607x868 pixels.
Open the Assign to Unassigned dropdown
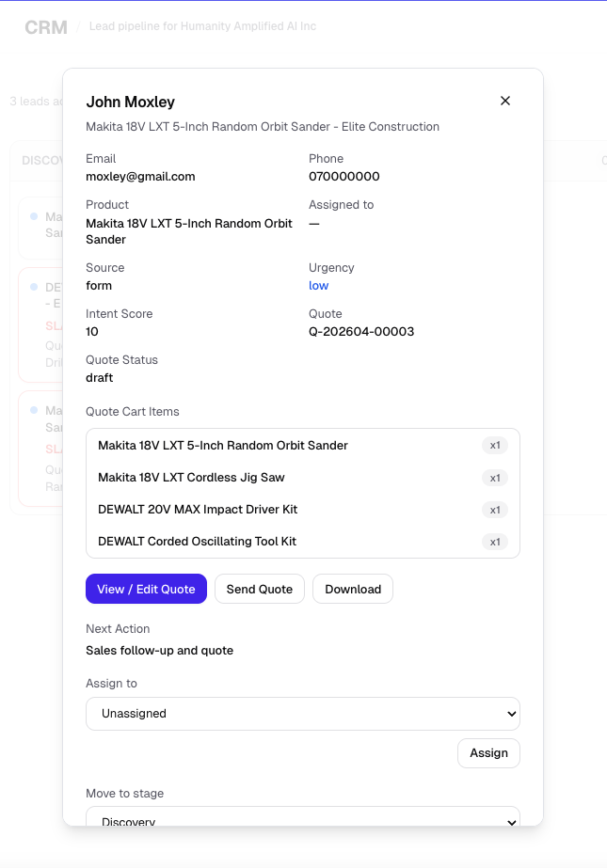tap(303, 714)
